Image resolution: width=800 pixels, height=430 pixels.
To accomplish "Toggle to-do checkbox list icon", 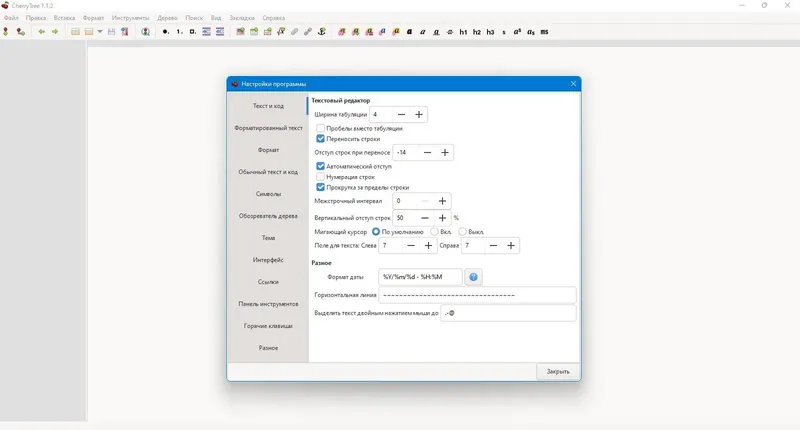I will (192, 32).
